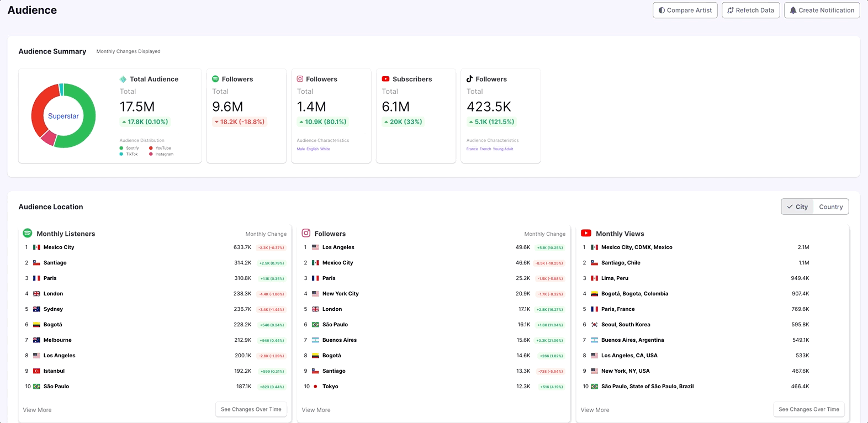Switch location view to Country
Image resolution: width=868 pixels, height=423 pixels.
830,207
